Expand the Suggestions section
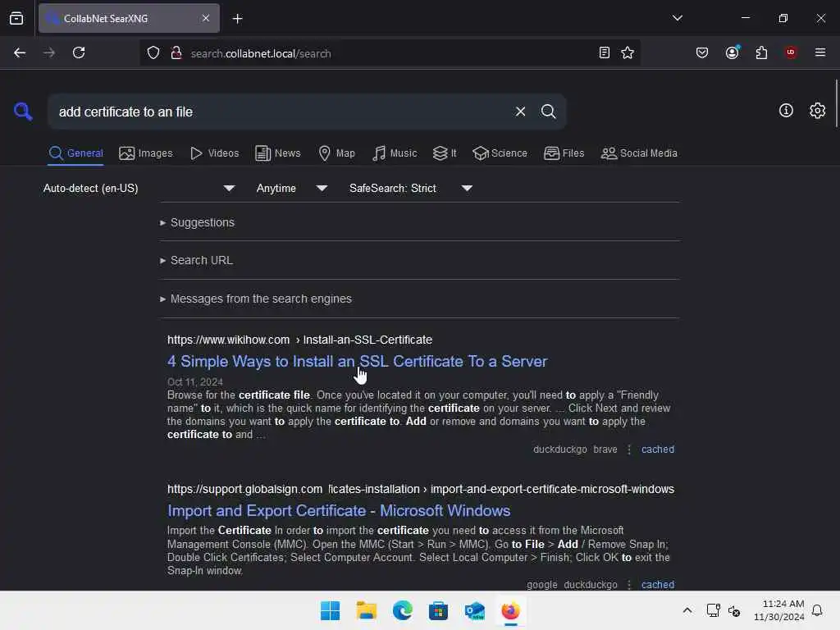Screen dimensions: 840x630 click(x=197, y=222)
